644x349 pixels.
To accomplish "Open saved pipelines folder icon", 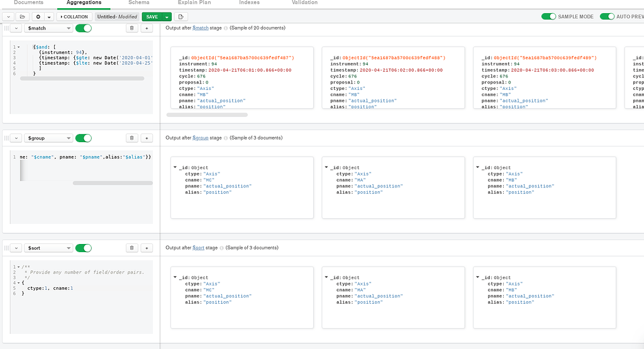I will point(23,17).
